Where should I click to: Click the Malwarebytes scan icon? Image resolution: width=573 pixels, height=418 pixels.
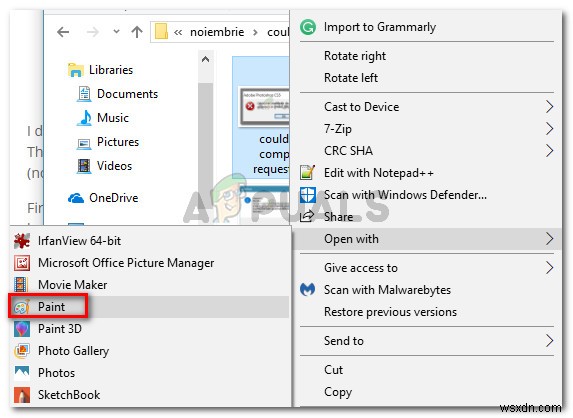click(307, 290)
